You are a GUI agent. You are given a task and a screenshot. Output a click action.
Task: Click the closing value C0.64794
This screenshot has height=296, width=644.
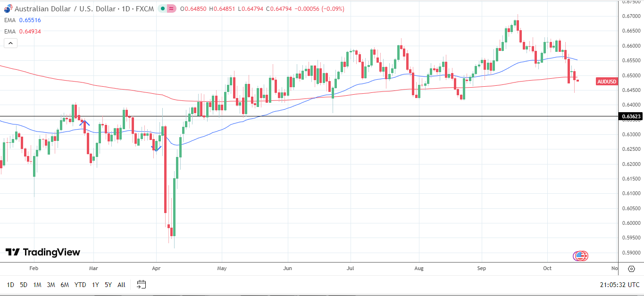point(278,9)
